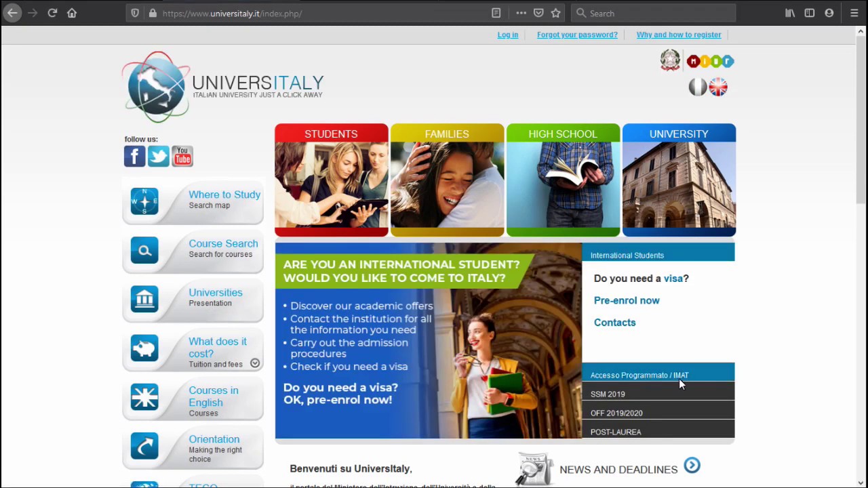Open the YouTube follow icon
Screen dimensions: 868x488
(182, 157)
